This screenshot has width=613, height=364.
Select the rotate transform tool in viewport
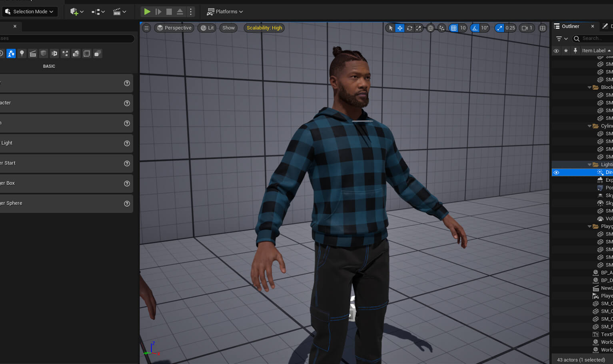coord(409,28)
